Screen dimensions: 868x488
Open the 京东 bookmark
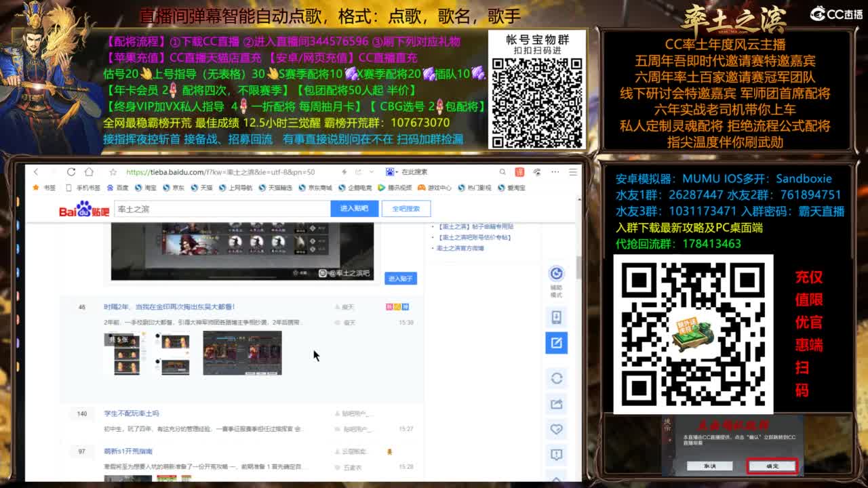(x=174, y=188)
